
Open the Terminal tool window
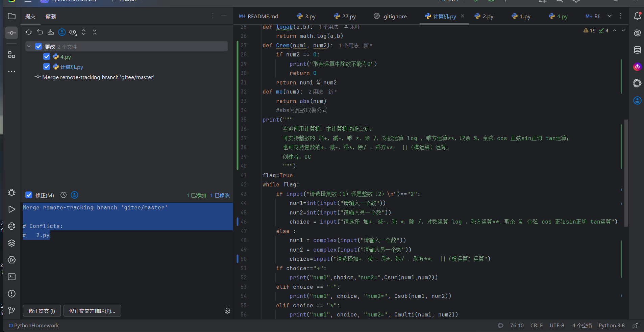[11, 277]
